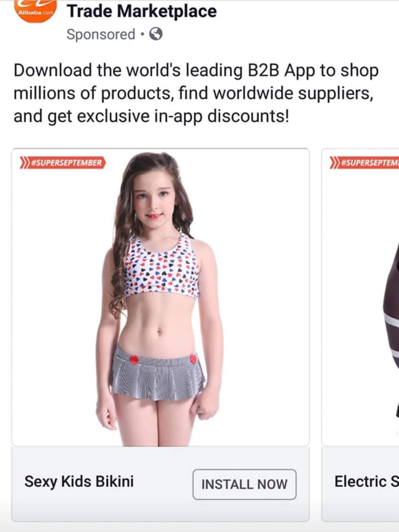Click the Sponsored label under the page name
This screenshot has height=532, width=399.
[x=101, y=34]
